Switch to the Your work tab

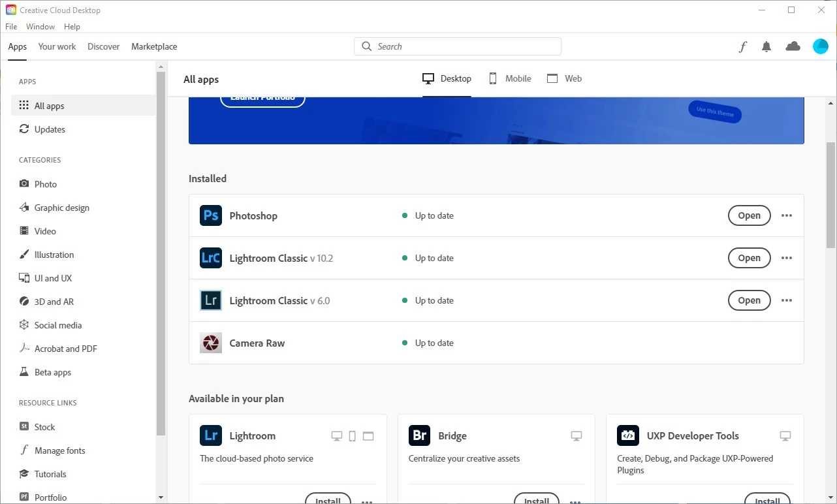tap(57, 46)
